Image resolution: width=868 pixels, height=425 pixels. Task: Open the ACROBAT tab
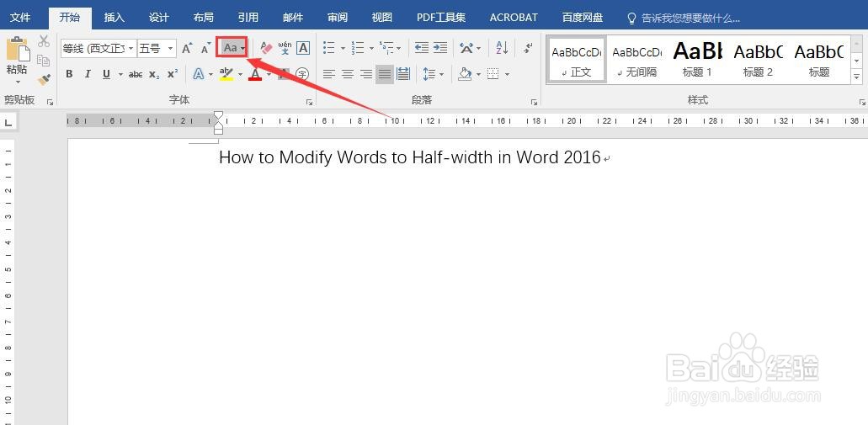click(514, 18)
